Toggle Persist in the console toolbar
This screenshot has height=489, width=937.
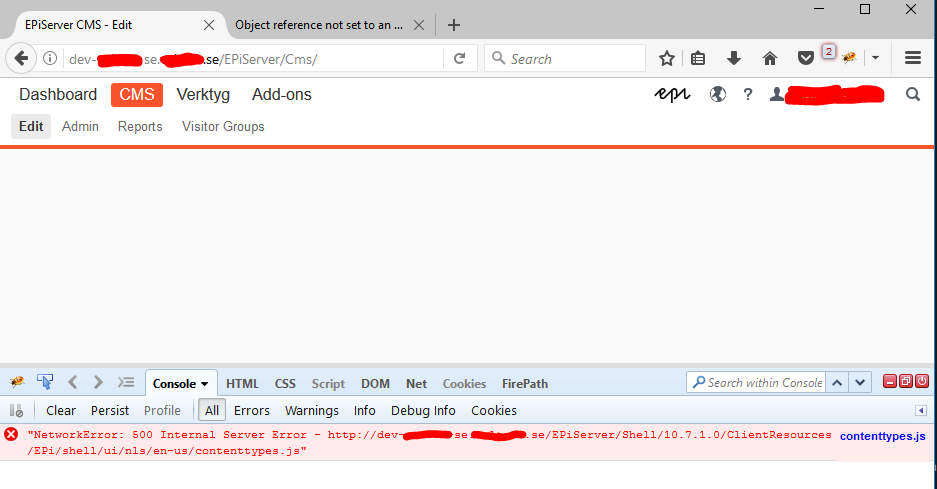(x=110, y=411)
